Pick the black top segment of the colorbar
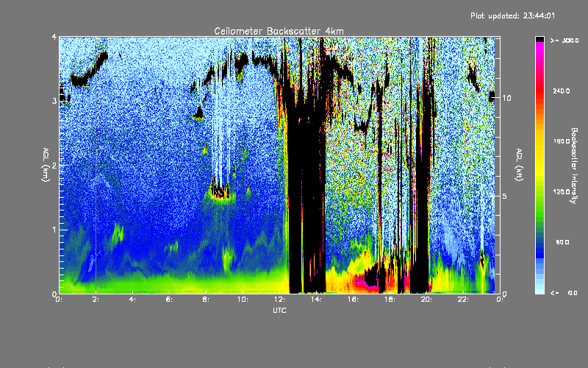 click(x=539, y=40)
